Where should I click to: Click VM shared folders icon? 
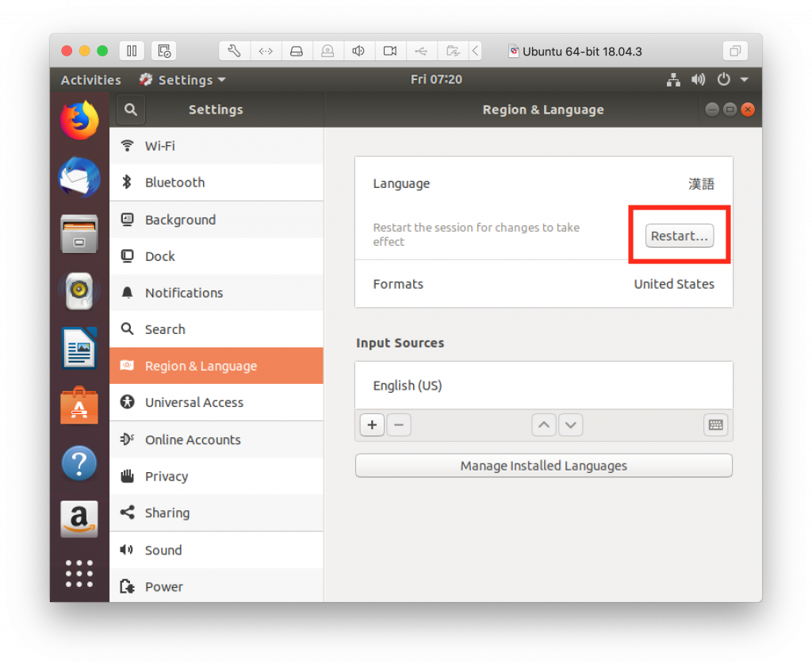(x=453, y=51)
